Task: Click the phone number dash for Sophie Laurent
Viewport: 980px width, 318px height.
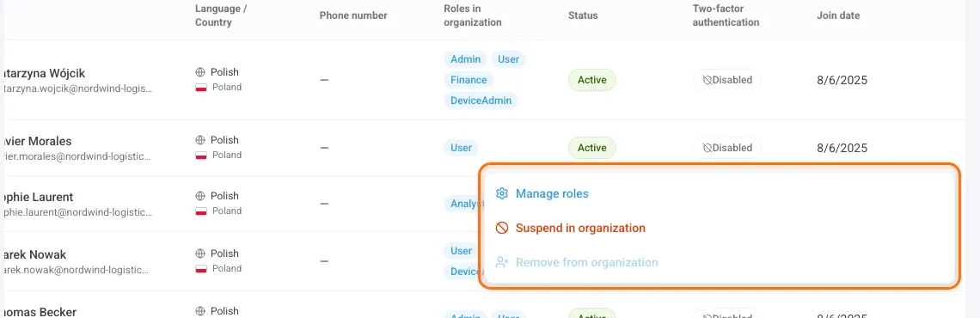Action: pyautogui.click(x=324, y=204)
